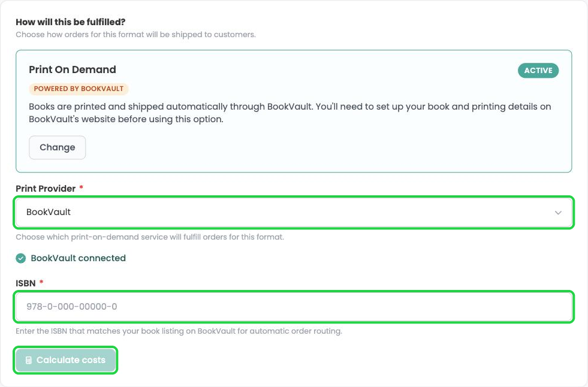This screenshot has width=588, height=387.
Task: Click the print-on-demand service helper text
Action: (150, 237)
